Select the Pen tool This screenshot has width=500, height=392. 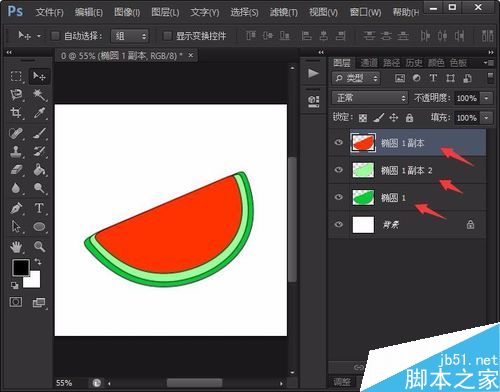click(x=16, y=208)
